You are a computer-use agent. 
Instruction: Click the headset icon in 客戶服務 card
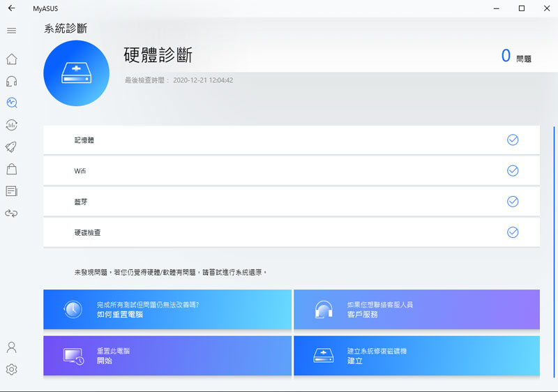pos(324,309)
